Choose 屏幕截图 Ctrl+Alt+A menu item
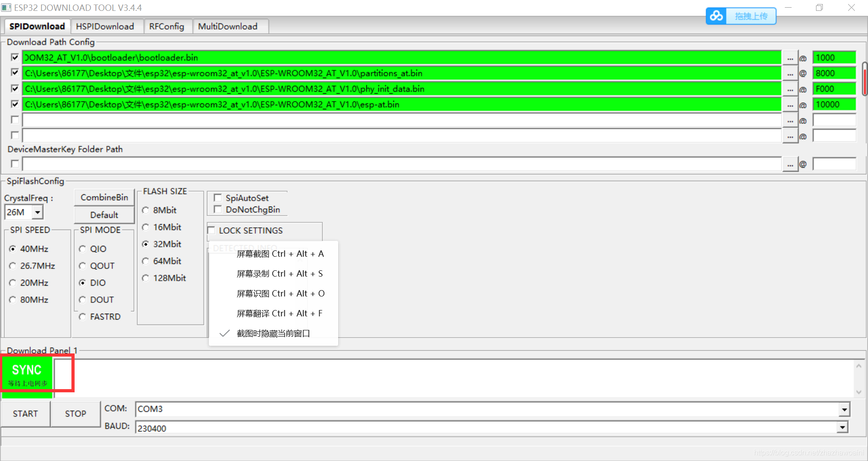Viewport: 868px width, 461px height. pyautogui.click(x=274, y=254)
